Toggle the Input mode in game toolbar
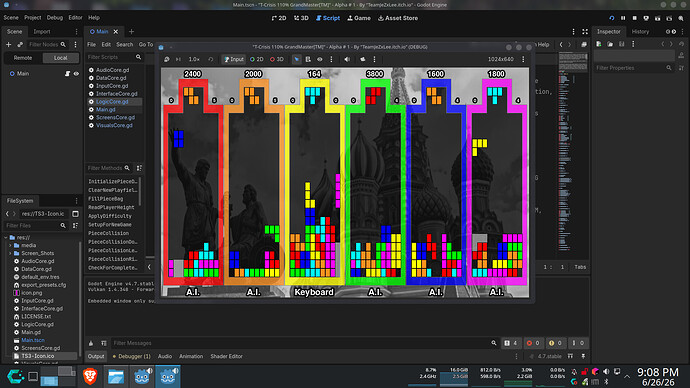 click(x=234, y=59)
